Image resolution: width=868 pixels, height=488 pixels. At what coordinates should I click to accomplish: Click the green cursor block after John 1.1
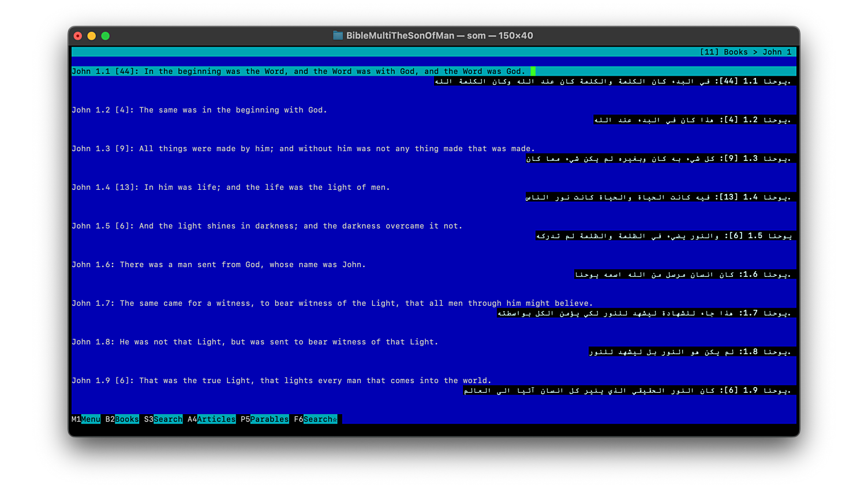(x=533, y=72)
